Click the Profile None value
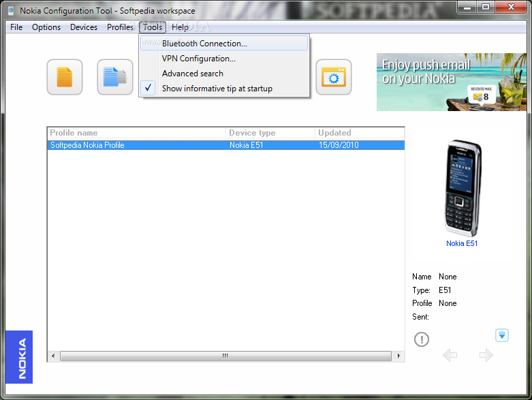532x400 pixels. click(x=448, y=303)
